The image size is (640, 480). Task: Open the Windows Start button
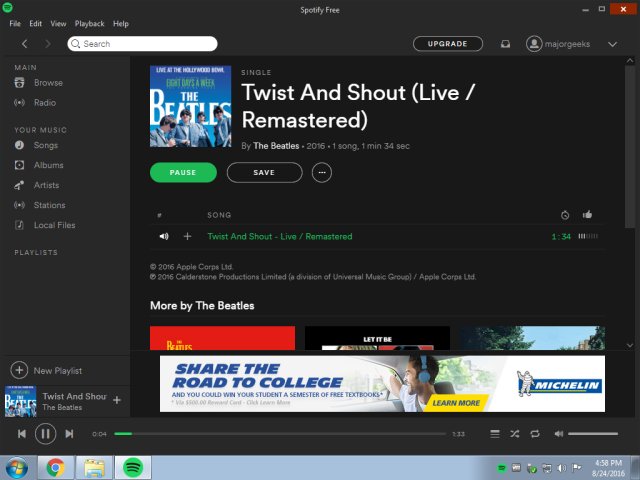point(17,468)
